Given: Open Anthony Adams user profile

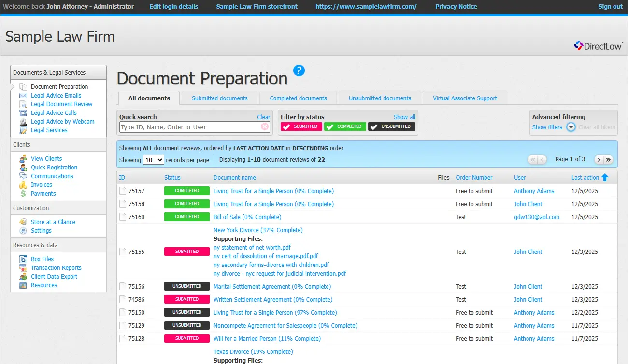Looking at the screenshot, I should click(x=534, y=191).
